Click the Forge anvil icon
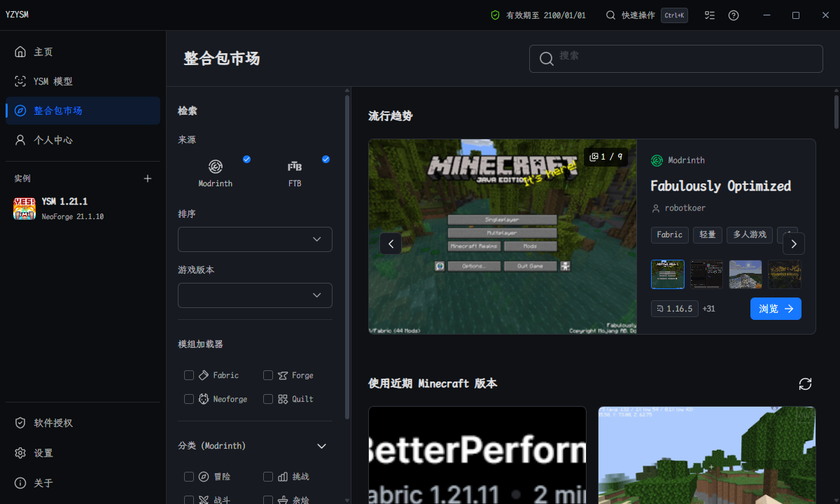Viewport: 840px width, 504px height. (x=283, y=375)
